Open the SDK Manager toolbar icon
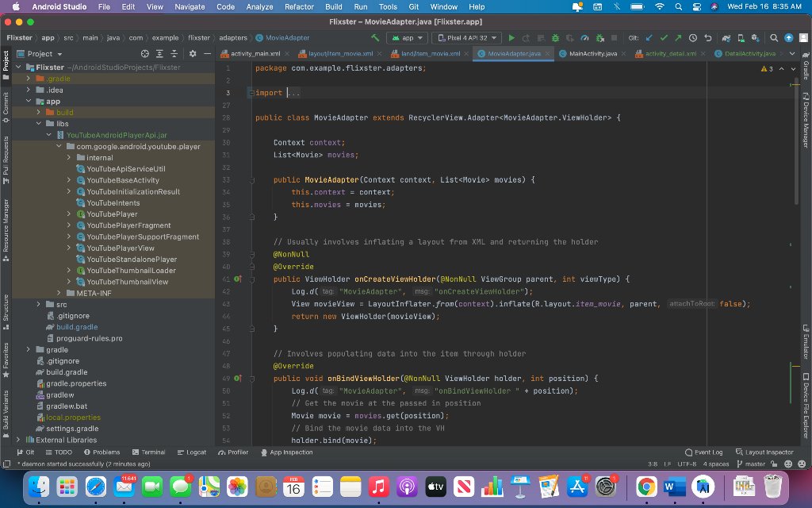 (x=756, y=38)
